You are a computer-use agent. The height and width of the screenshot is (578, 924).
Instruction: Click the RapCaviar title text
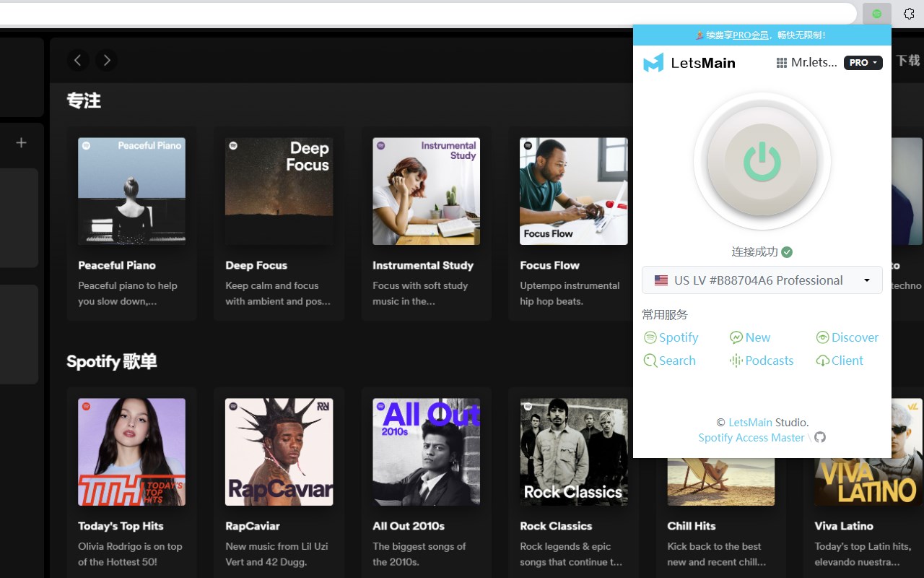tap(253, 526)
